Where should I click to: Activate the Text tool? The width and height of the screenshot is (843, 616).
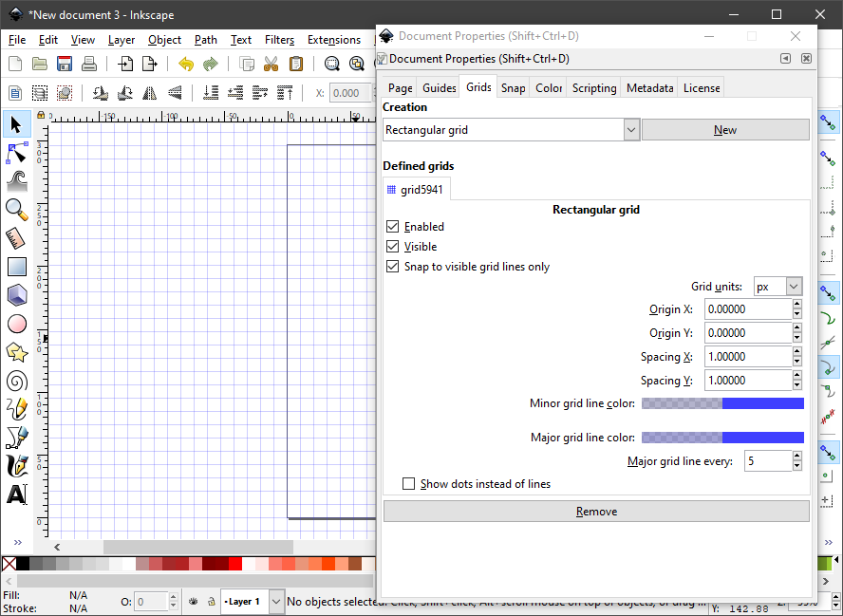(x=16, y=495)
